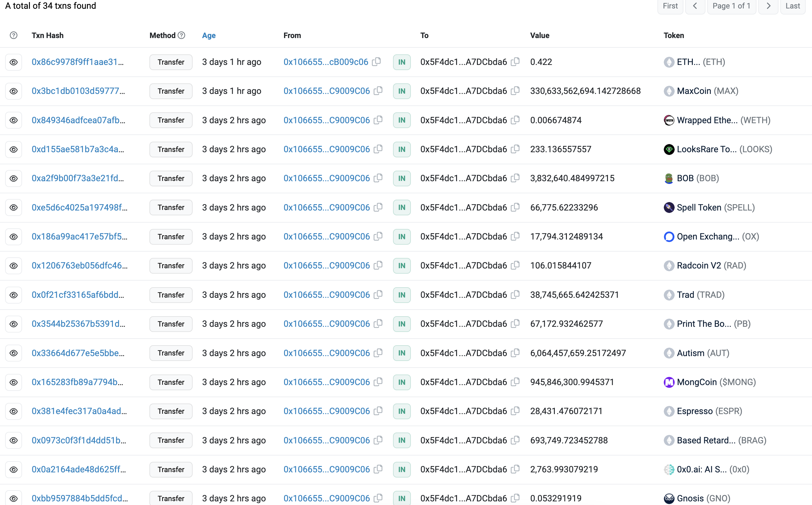The width and height of the screenshot is (812, 505).
Task: Click the Token column header
Action: [673, 35]
